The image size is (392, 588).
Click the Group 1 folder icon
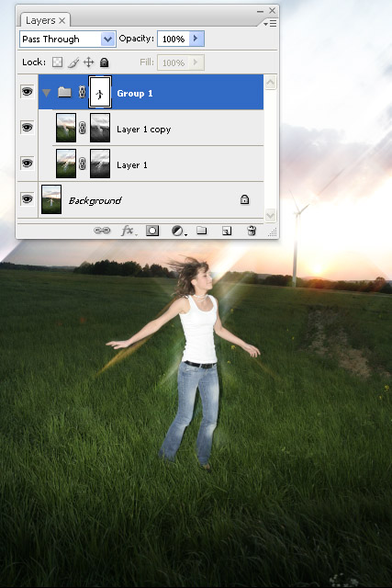pos(64,92)
